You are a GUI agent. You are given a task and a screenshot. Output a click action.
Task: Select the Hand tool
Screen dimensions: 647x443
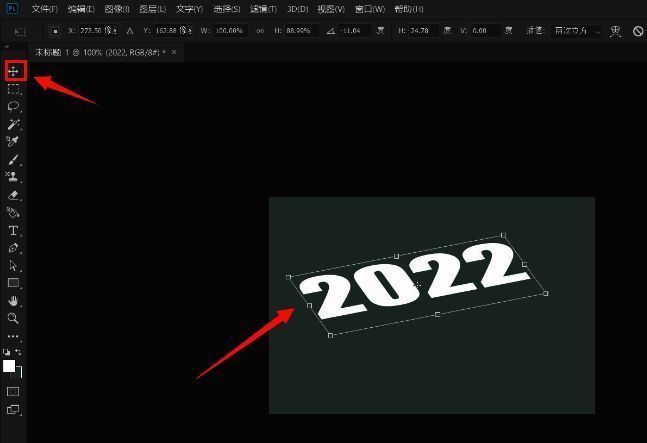coord(13,301)
